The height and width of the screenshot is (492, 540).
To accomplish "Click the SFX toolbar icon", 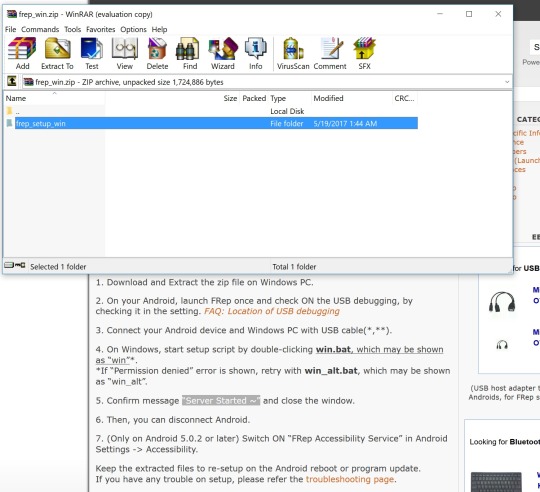I will click(x=364, y=53).
